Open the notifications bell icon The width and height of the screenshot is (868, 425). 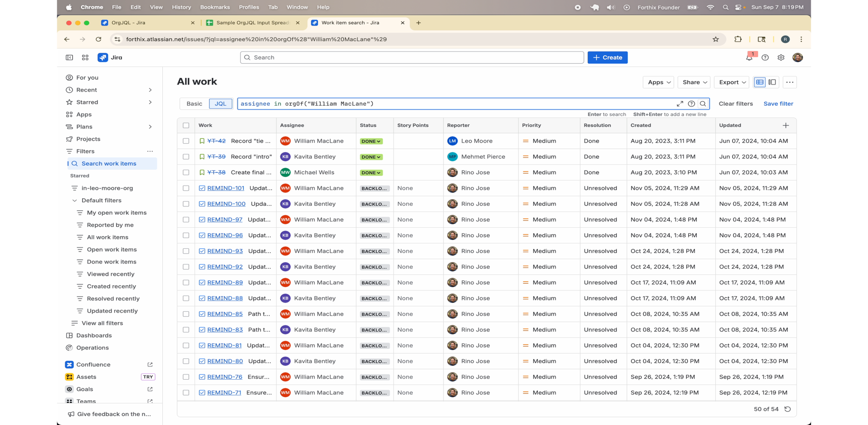pyautogui.click(x=749, y=58)
